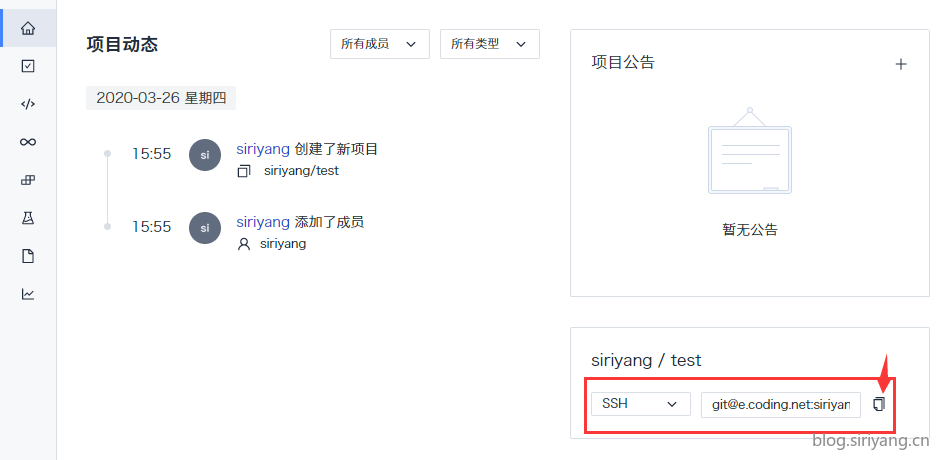
Task: Open siriyang link in member-added entry
Action: 263,222
